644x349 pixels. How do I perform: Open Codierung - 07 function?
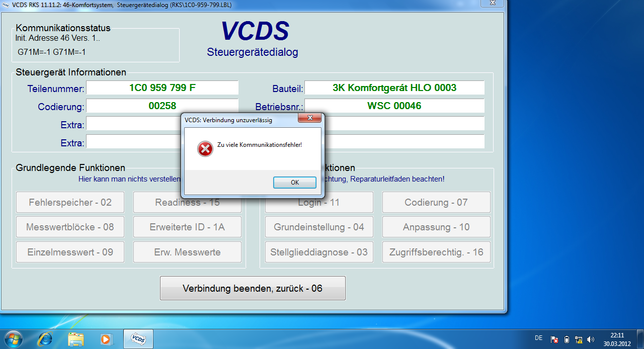(436, 203)
